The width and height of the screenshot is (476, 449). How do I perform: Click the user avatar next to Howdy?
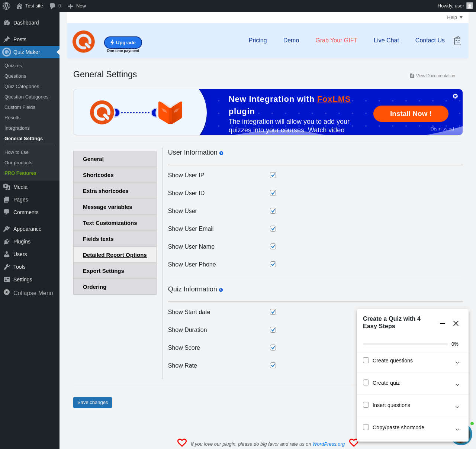point(470,6)
